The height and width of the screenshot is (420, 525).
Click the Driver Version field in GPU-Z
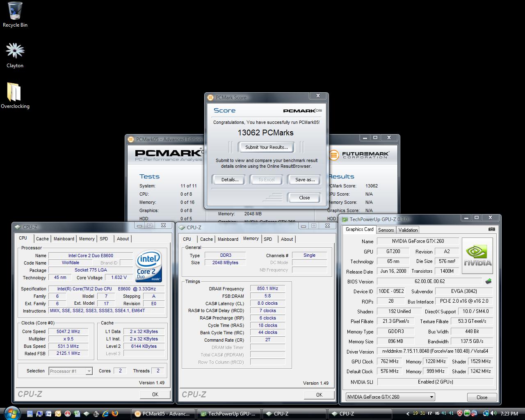[x=435, y=352]
